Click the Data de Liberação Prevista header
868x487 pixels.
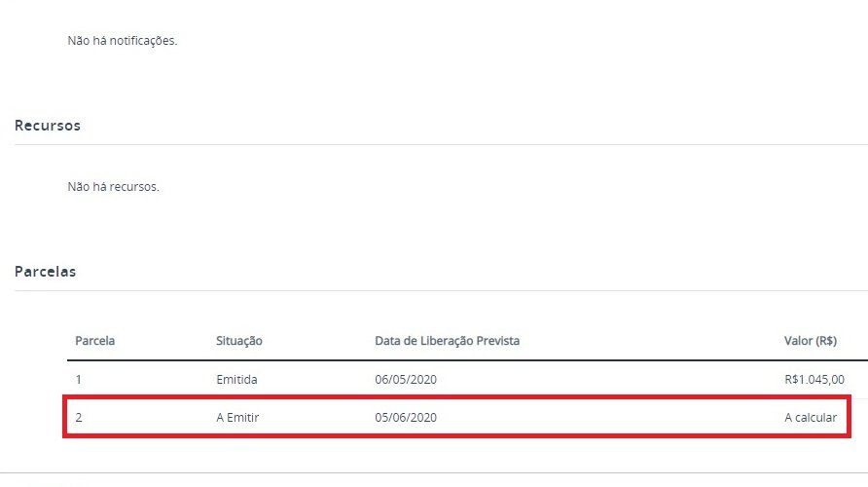[x=447, y=341]
